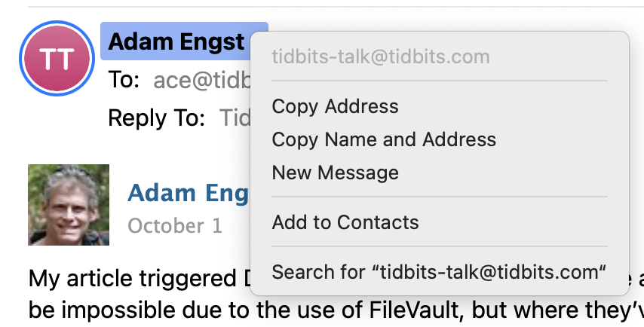Click the greyed tidbits-talk@tidbits.com menu header
644x327 pixels.
(380, 57)
